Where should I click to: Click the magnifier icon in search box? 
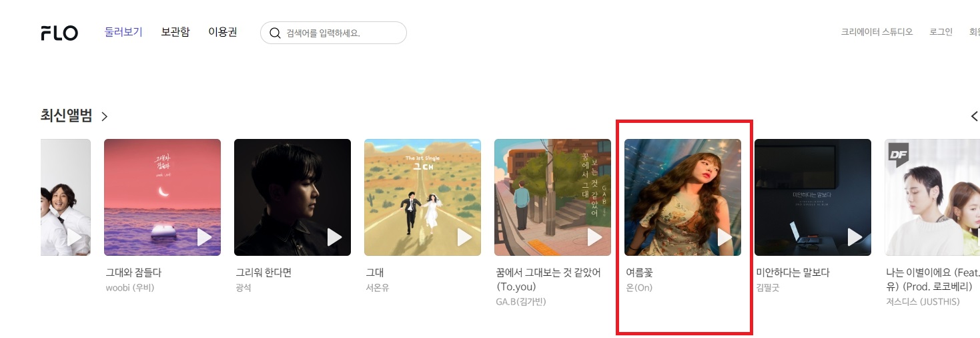coord(274,33)
